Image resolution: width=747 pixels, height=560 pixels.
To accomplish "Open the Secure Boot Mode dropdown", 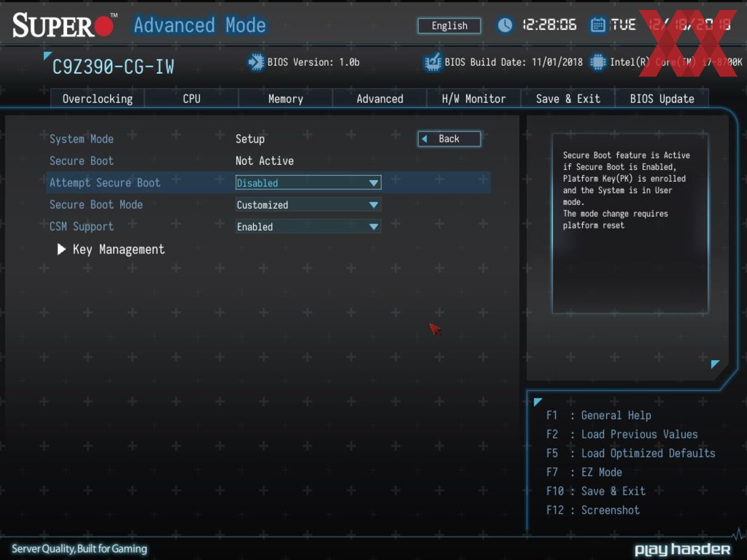I will click(308, 205).
